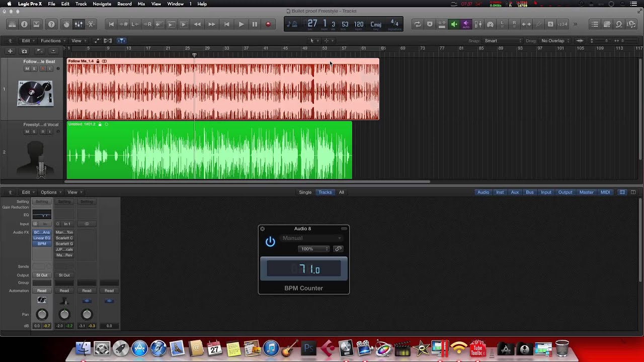
Task: Open the Note Pads panel
Action: [x=607, y=24]
